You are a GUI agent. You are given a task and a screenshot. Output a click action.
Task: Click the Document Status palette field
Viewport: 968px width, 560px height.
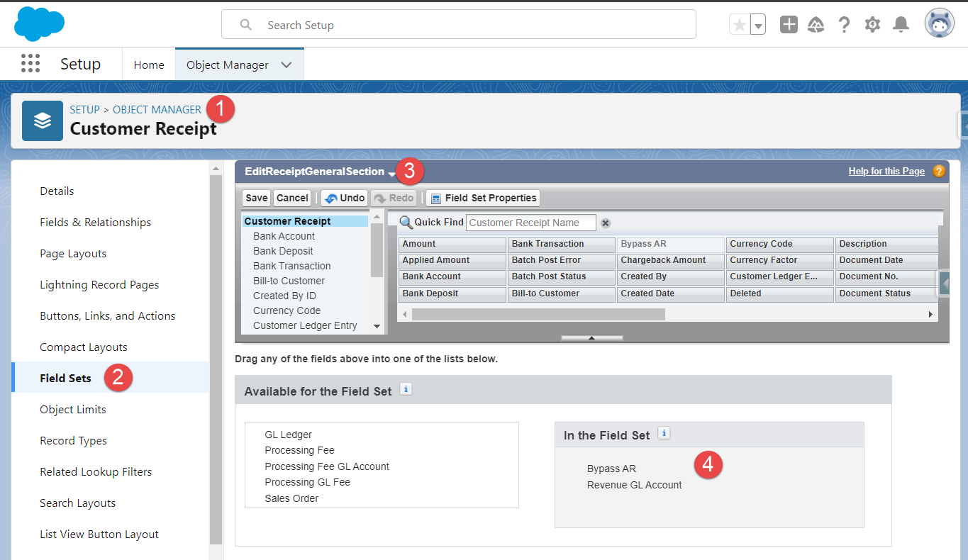(886, 293)
